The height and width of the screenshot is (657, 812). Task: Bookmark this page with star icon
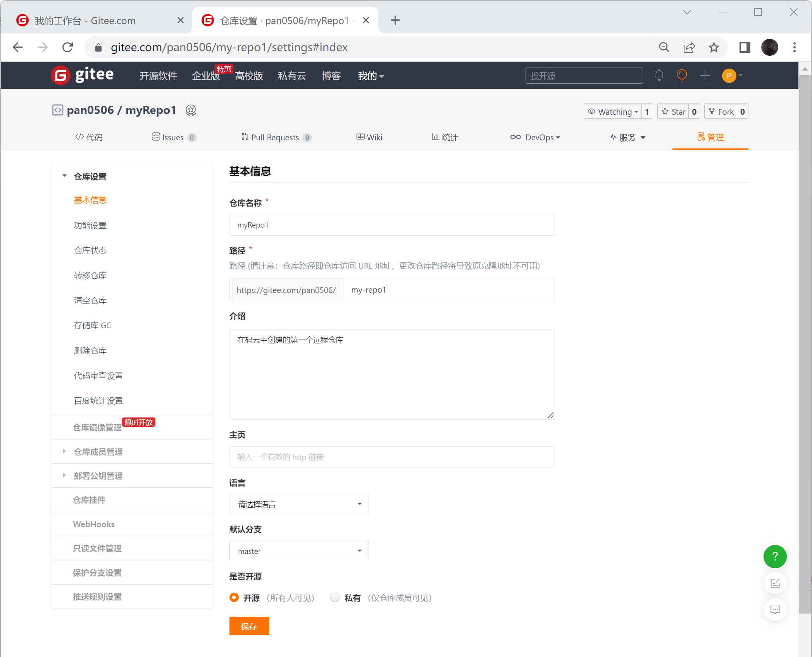pyautogui.click(x=714, y=47)
